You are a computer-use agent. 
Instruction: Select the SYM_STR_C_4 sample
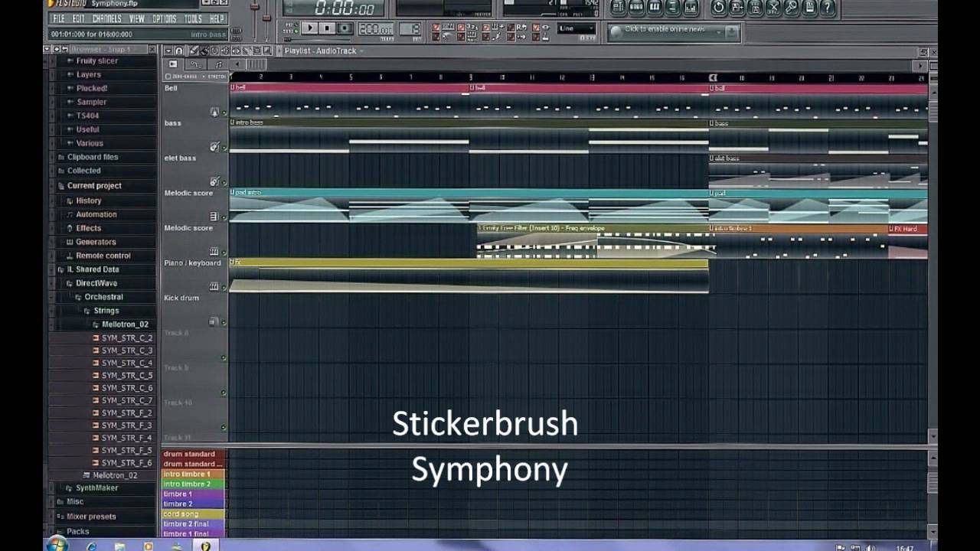tap(126, 363)
